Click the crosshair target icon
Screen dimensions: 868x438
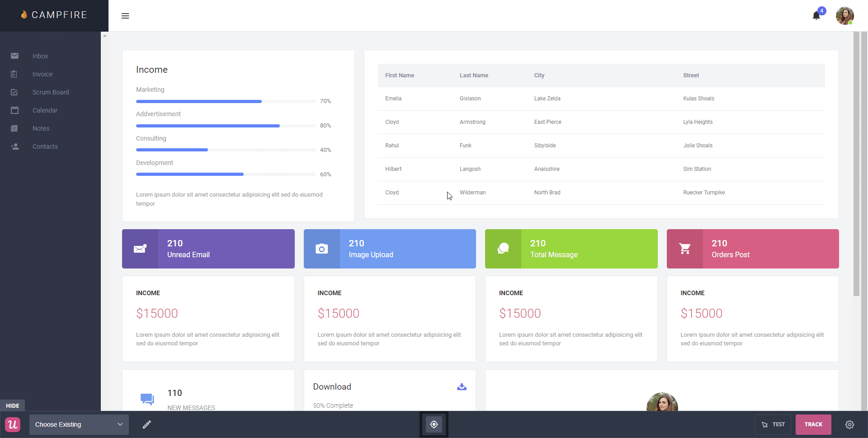coord(434,424)
